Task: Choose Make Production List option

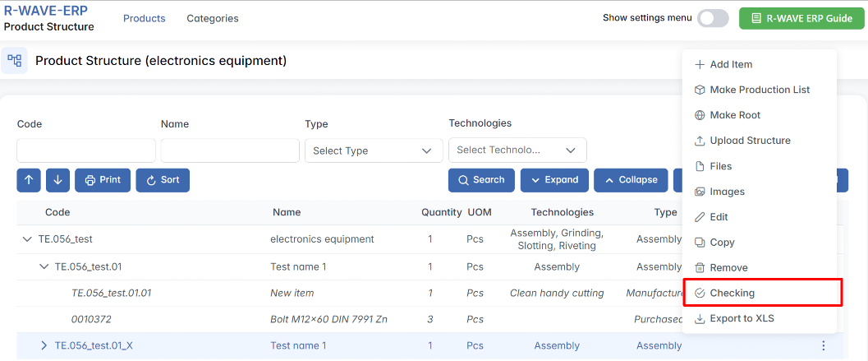Action: pos(760,90)
